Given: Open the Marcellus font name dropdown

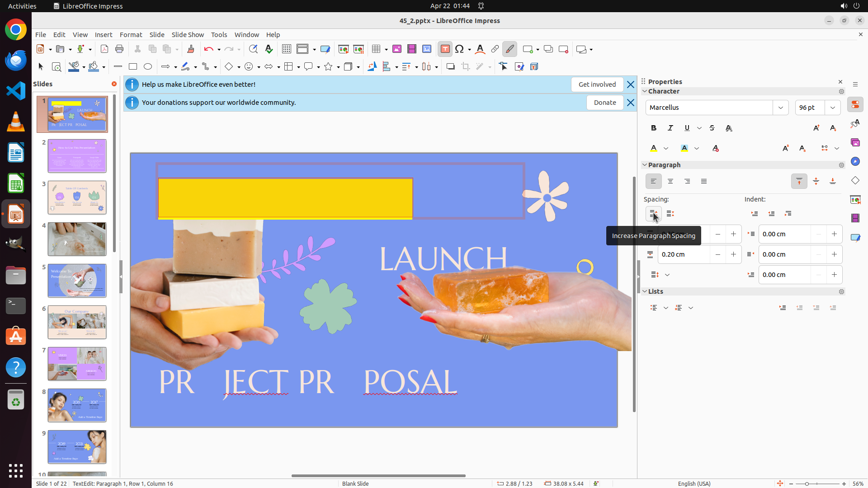Looking at the screenshot, I should tap(781, 108).
